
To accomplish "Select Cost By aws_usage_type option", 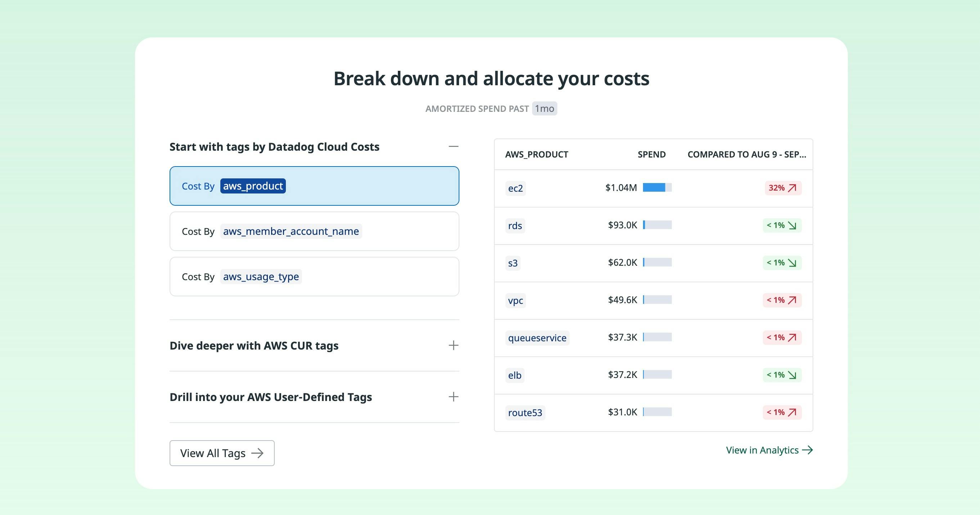I will click(x=314, y=277).
